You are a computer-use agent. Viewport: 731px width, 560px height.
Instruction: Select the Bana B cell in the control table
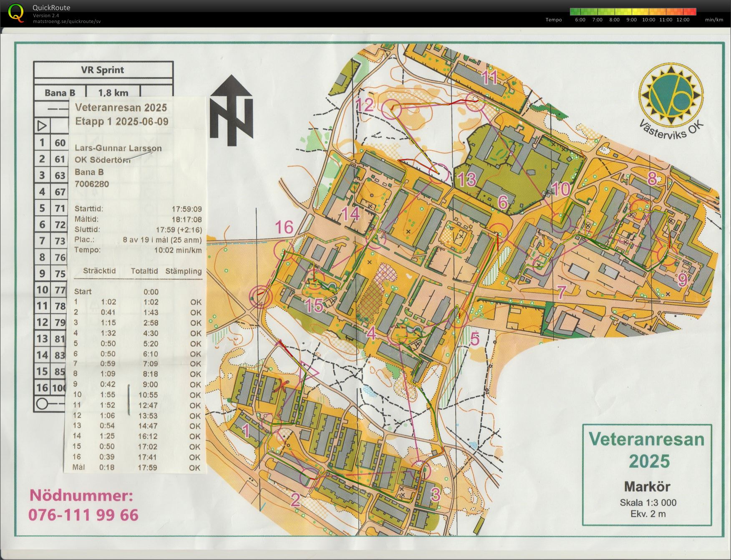pyautogui.click(x=60, y=93)
